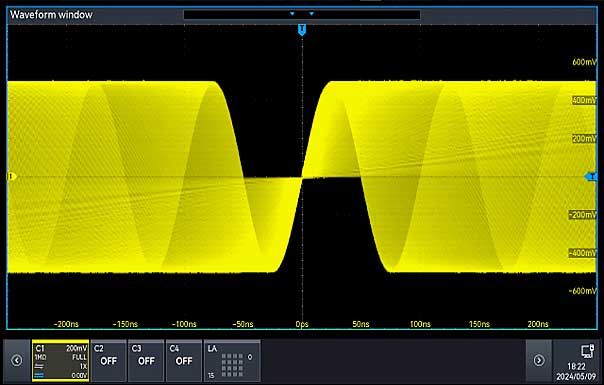Screen dimensions: 604x385
Task: Click the logic analyzer digital channel grid icon
Action: (232, 365)
